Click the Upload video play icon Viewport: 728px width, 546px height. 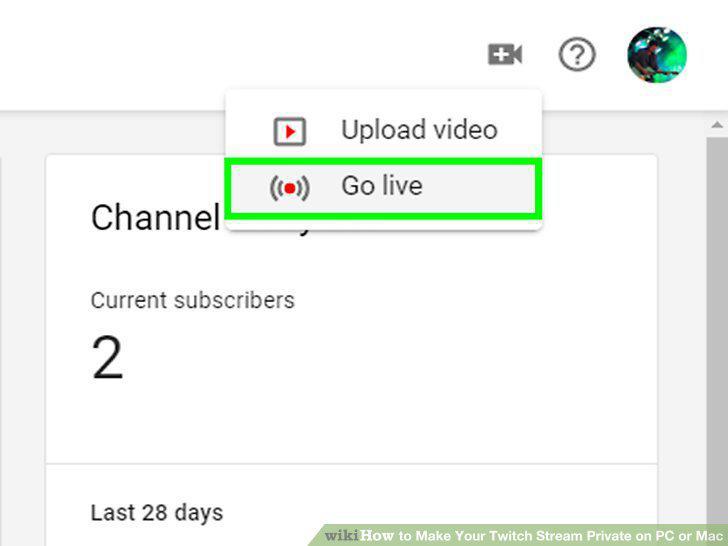tap(289, 132)
